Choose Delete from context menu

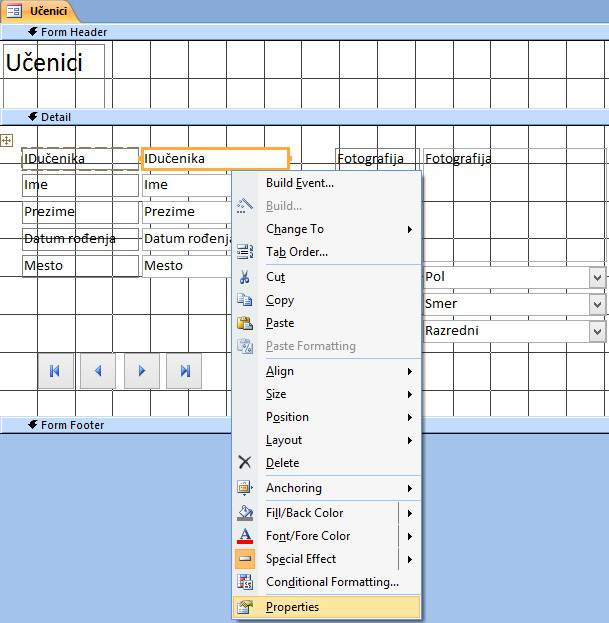tap(326, 463)
